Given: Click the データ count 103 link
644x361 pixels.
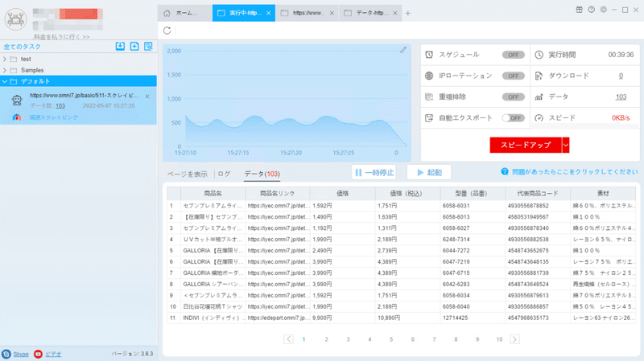Looking at the screenshot, I should click(621, 96).
